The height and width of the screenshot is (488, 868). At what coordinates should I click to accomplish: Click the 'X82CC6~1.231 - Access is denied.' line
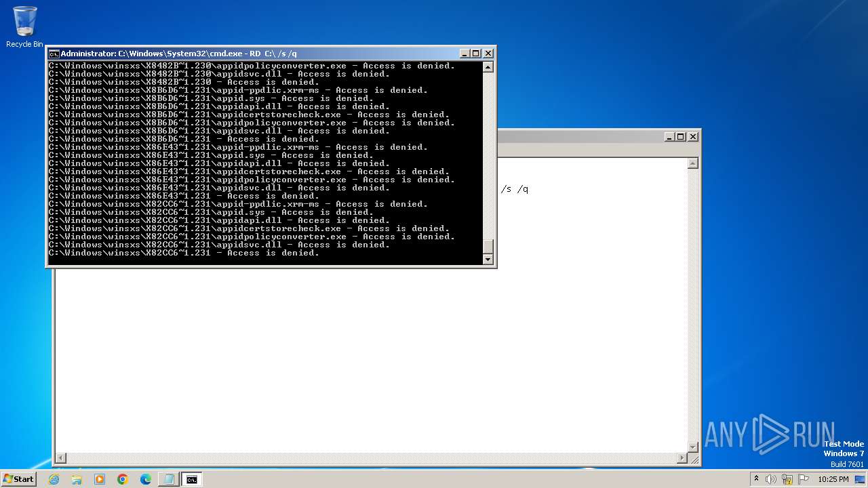click(x=184, y=253)
